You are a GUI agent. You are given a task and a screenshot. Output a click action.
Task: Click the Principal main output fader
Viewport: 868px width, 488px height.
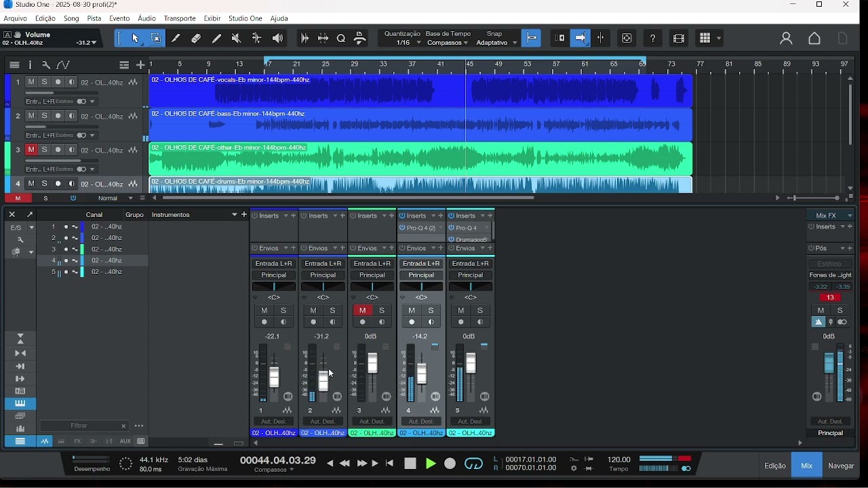click(x=829, y=364)
